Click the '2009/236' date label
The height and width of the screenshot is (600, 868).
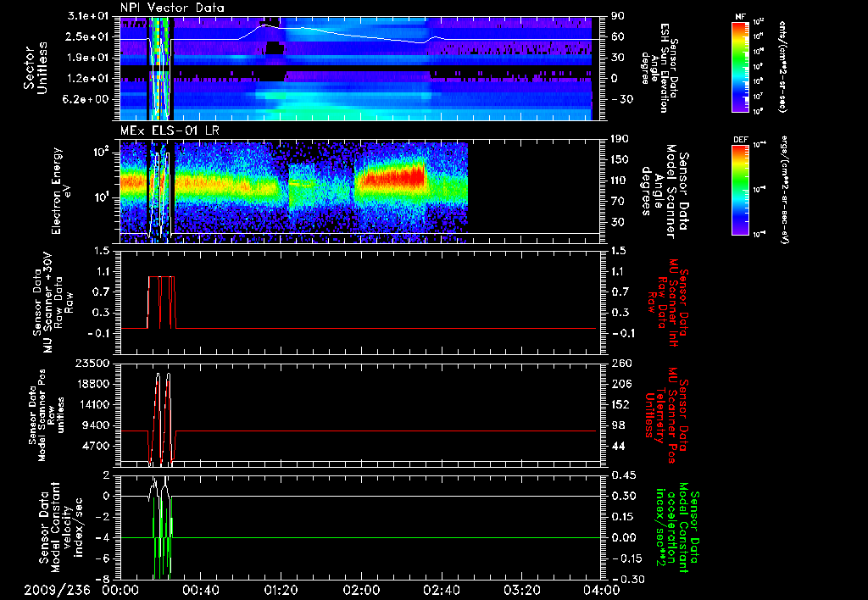coord(57,590)
